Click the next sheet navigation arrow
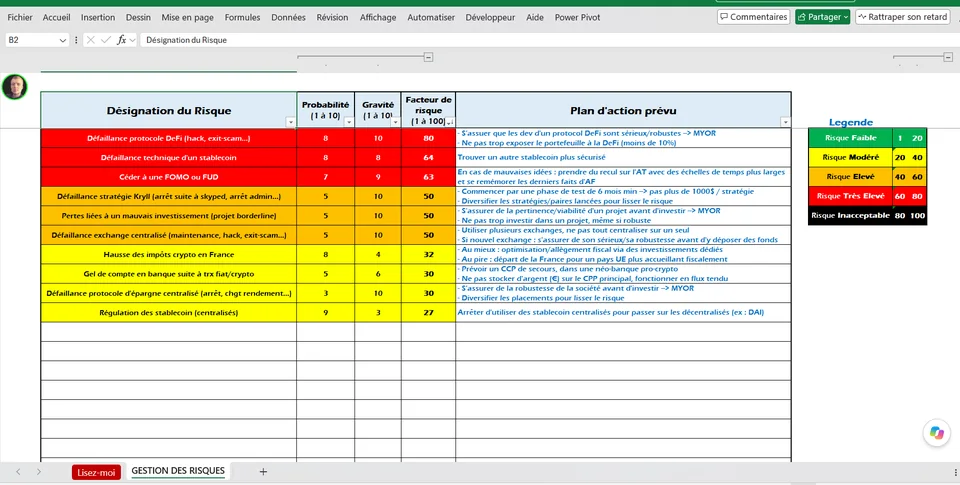 pos(39,472)
